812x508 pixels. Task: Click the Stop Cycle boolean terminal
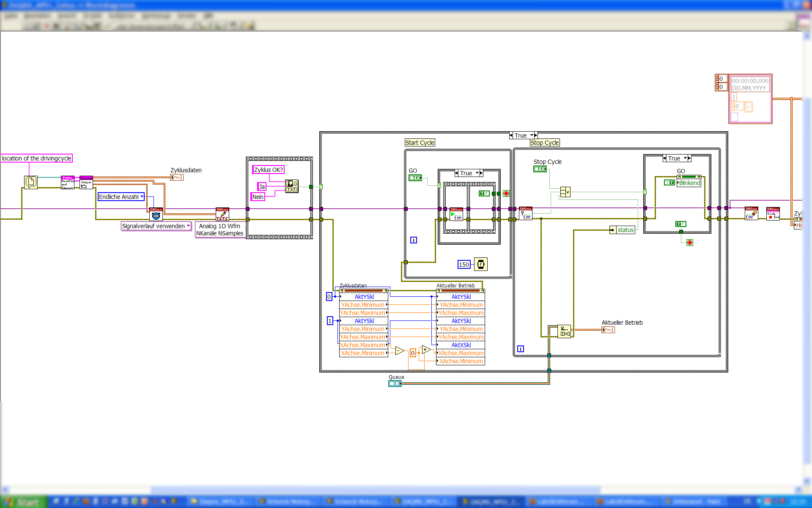click(540, 169)
